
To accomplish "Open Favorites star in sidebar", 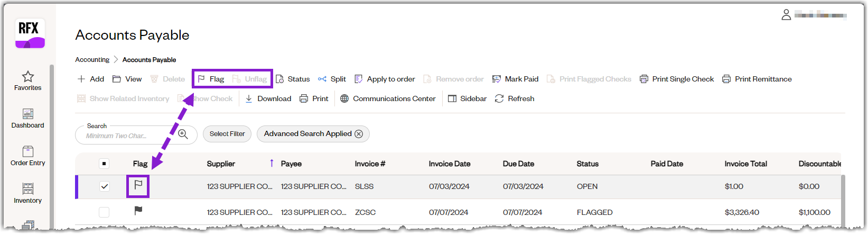I will (x=28, y=80).
